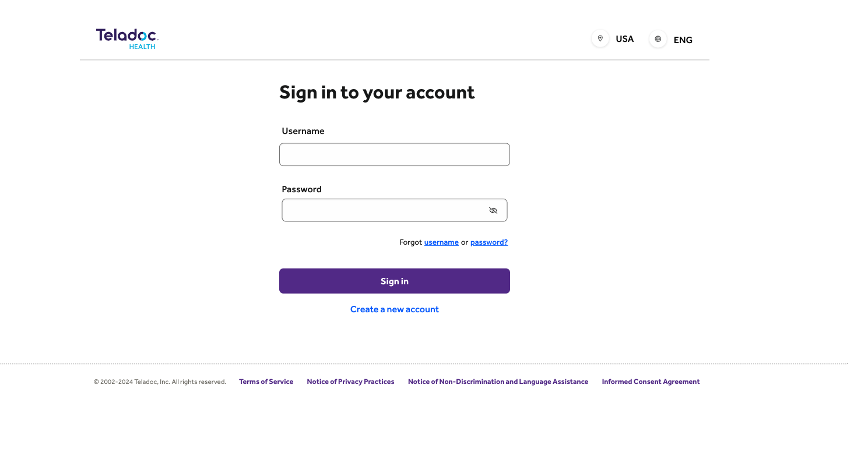Show password using the eye icon
868x455 pixels.
coord(493,210)
